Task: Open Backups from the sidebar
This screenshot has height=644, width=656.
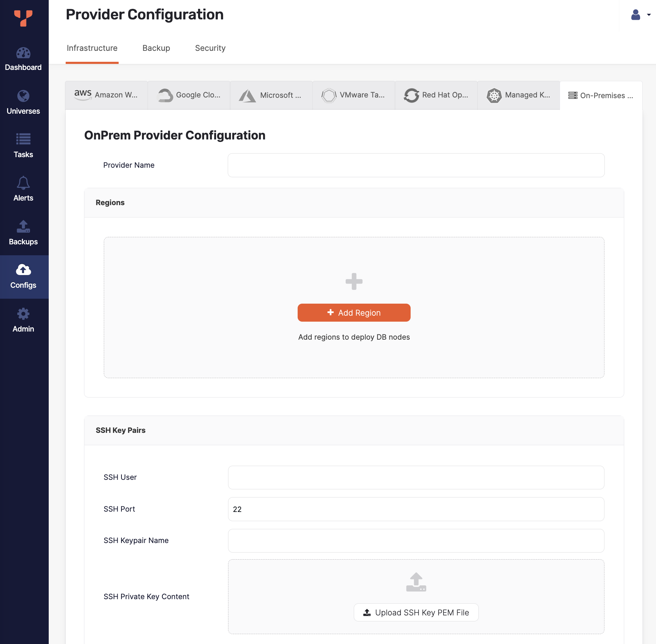Action: click(23, 233)
